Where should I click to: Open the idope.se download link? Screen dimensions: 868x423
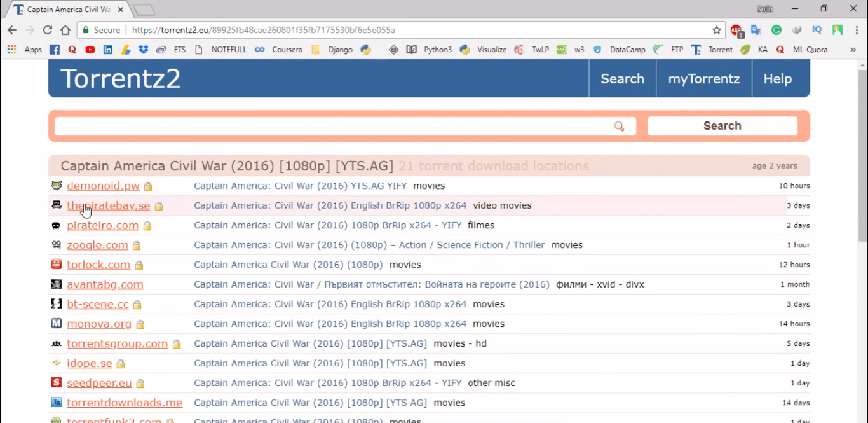pyautogui.click(x=90, y=363)
